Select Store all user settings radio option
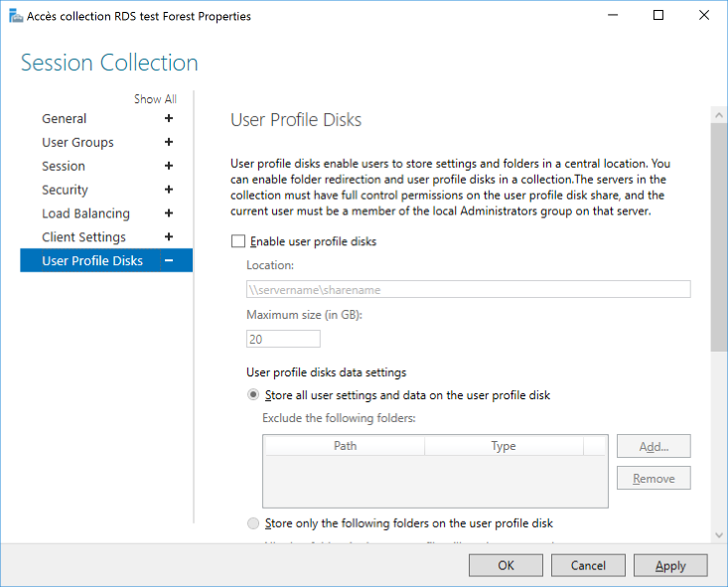Viewport: 728px width, 587px height. [x=253, y=394]
